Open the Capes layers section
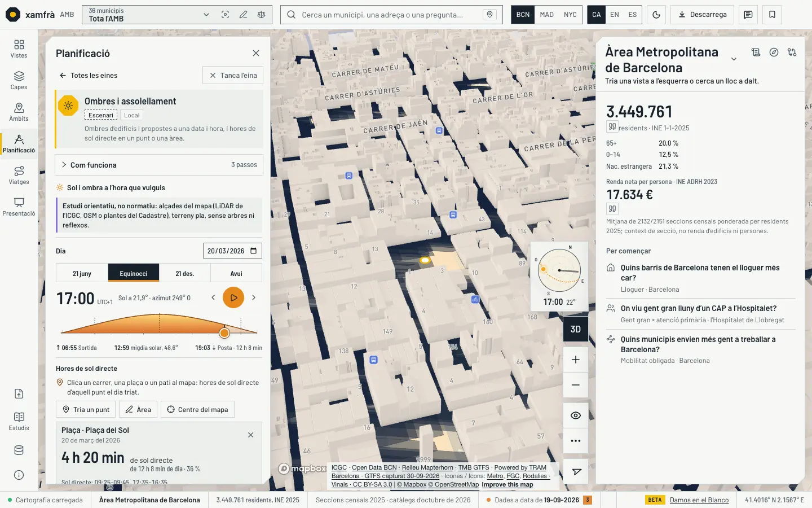Screen dimensions: 812x508 click(x=19, y=80)
